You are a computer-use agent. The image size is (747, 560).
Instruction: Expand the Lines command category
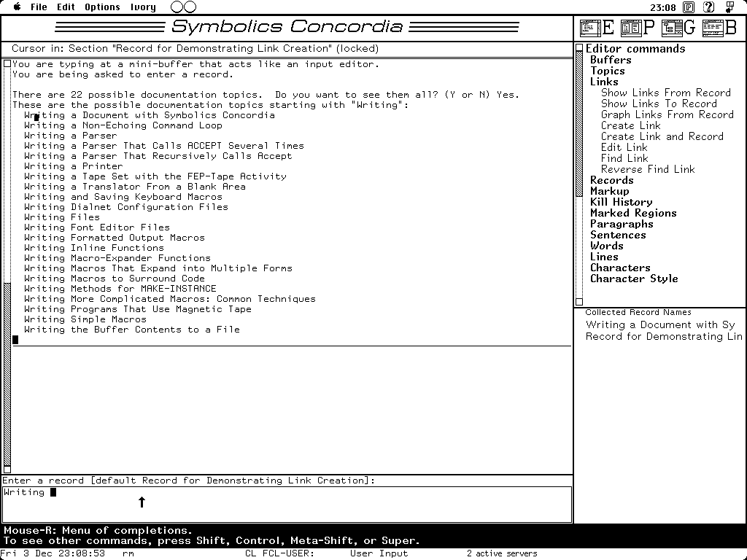tap(604, 257)
